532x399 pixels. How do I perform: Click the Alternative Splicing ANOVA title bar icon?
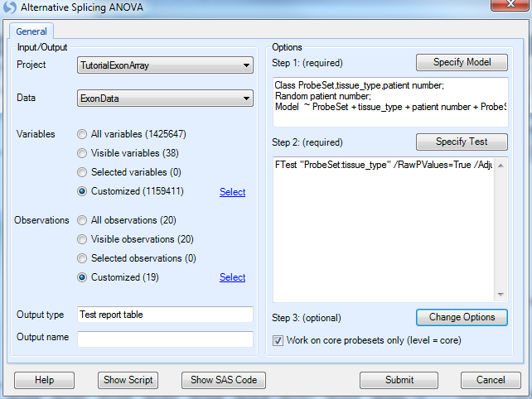(x=9, y=7)
